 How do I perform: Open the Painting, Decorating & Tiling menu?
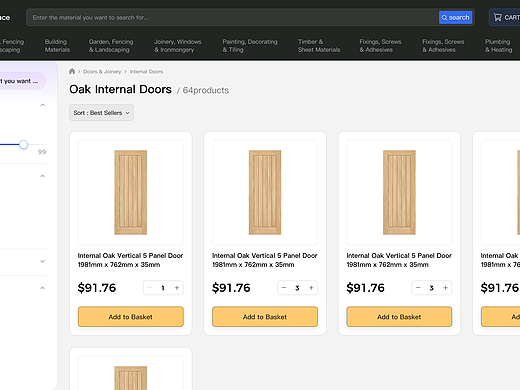[x=250, y=46]
